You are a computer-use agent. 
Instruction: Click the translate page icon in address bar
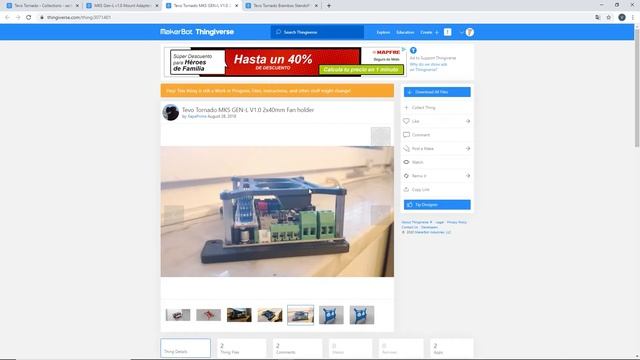598,18
